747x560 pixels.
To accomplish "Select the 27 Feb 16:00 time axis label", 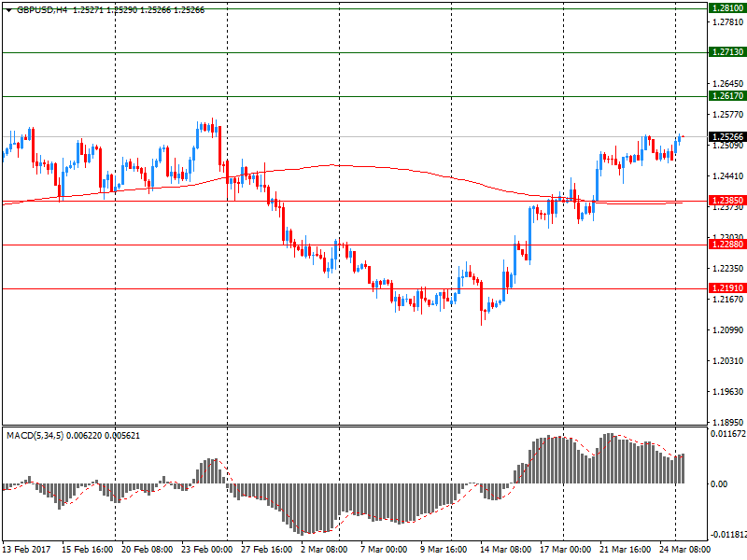I will pos(266,549).
